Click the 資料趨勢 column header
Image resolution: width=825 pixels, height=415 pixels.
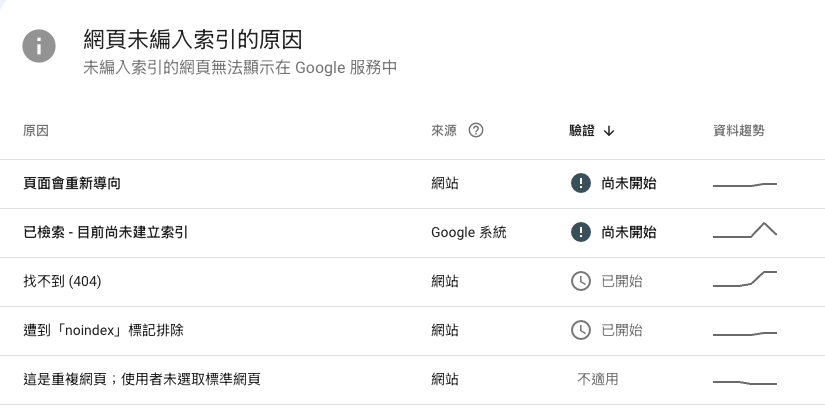click(738, 131)
